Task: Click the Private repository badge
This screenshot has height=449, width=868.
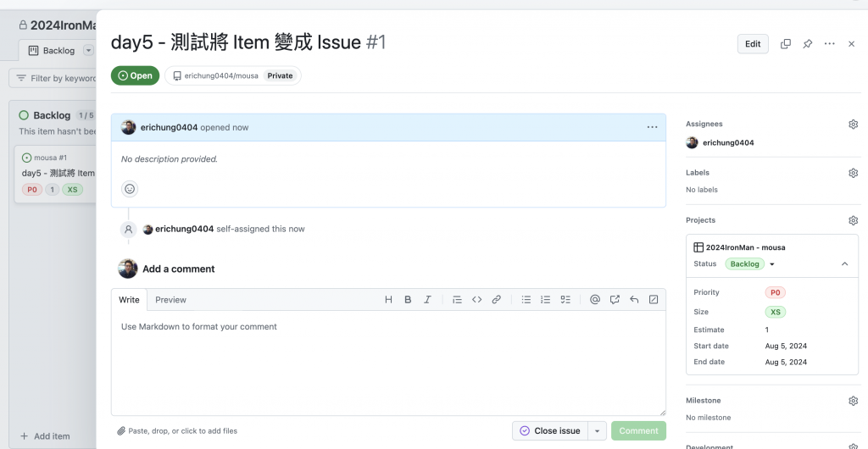Action: [x=280, y=75]
